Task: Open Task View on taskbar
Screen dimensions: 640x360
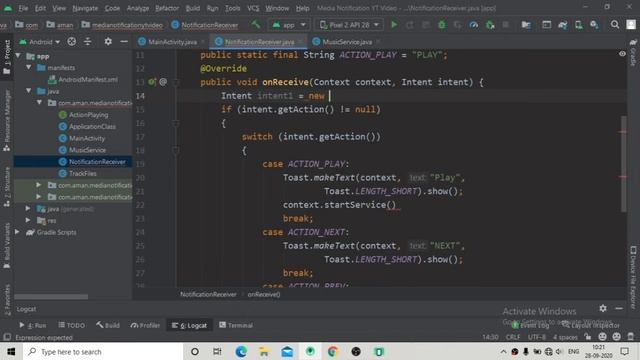Action: point(217,351)
